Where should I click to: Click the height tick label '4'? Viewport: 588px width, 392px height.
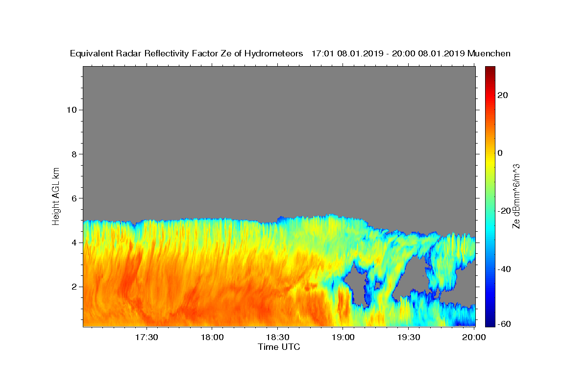73,243
